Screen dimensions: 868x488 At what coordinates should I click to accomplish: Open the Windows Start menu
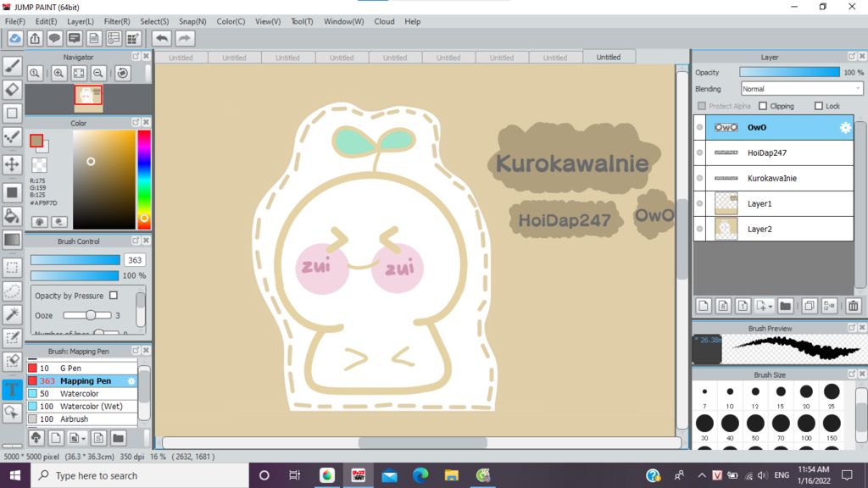click(15, 475)
